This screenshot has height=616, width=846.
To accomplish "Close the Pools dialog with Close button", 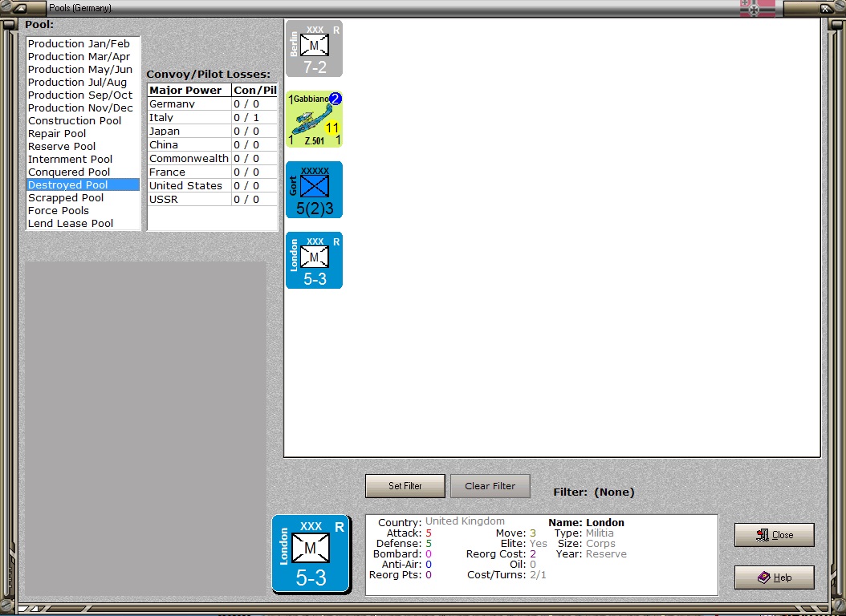I will point(775,535).
